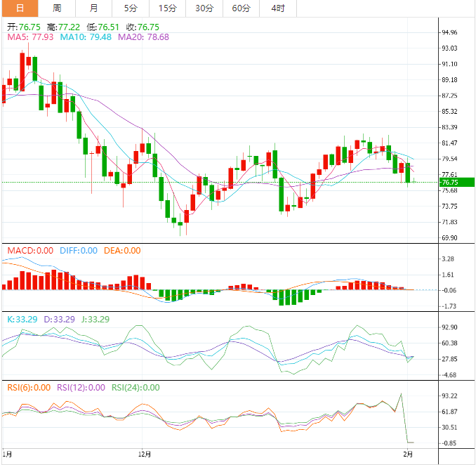Click the 1月 date axis marker
Screen dimensions: 476x465
tap(7, 454)
